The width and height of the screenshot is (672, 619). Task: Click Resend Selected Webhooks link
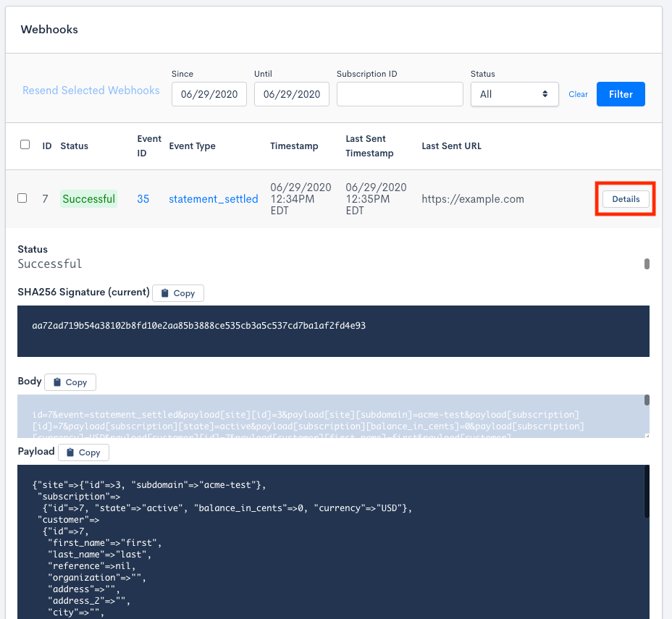pos(91,90)
